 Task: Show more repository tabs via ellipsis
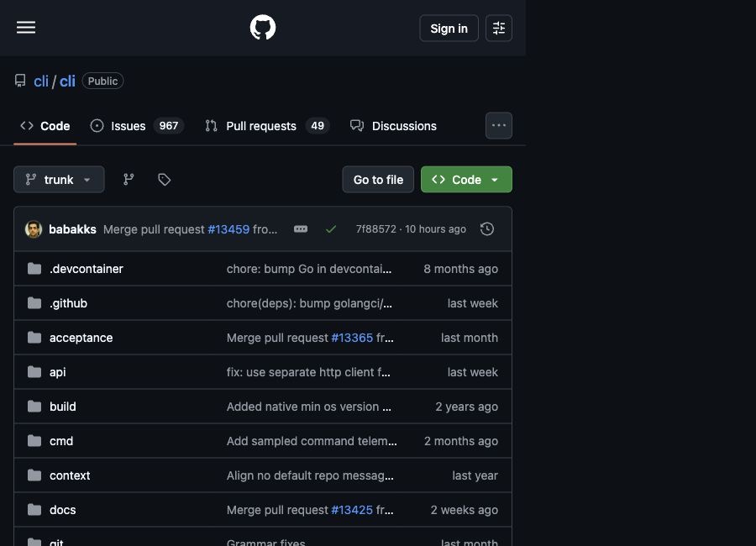[x=498, y=126]
